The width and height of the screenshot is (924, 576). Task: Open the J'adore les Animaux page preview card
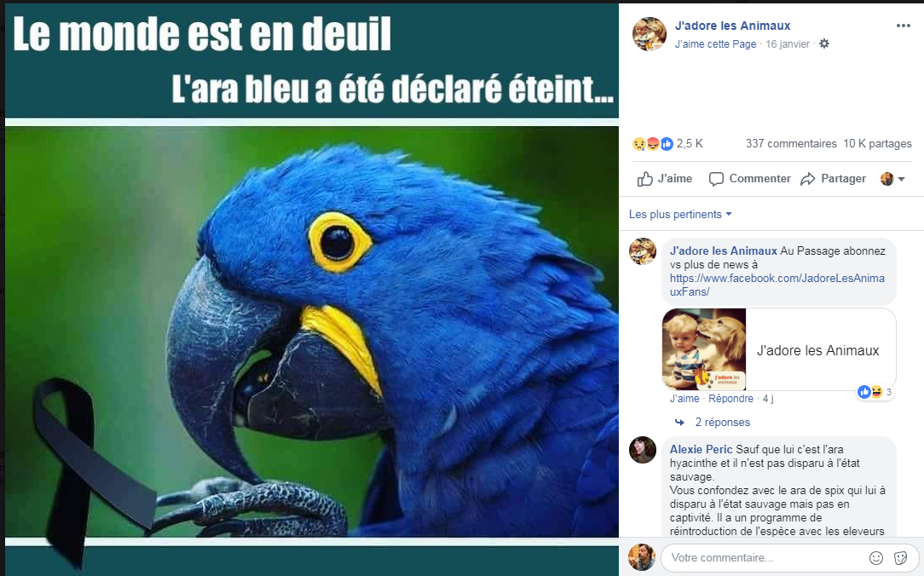pyautogui.click(x=778, y=349)
